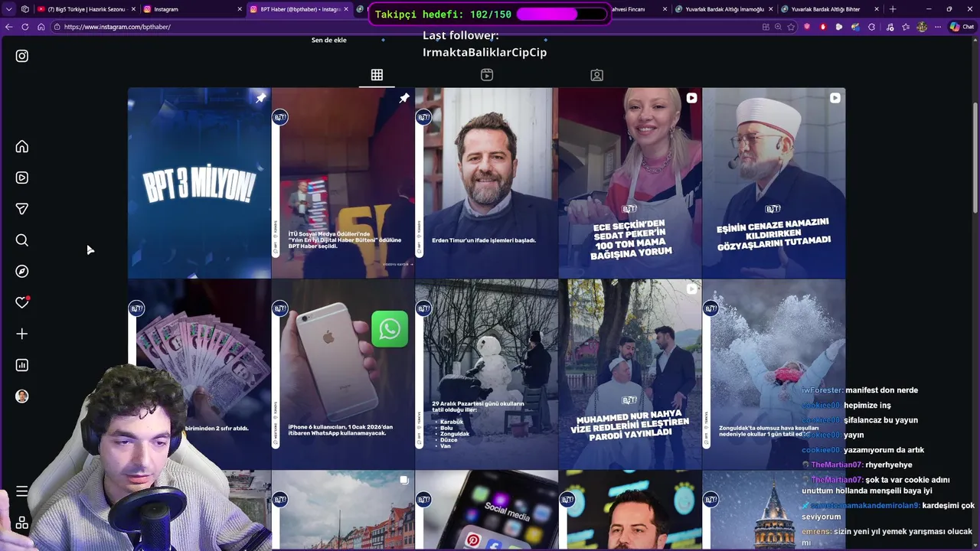
Task: Click the Create new post plus icon
Action: [22, 334]
